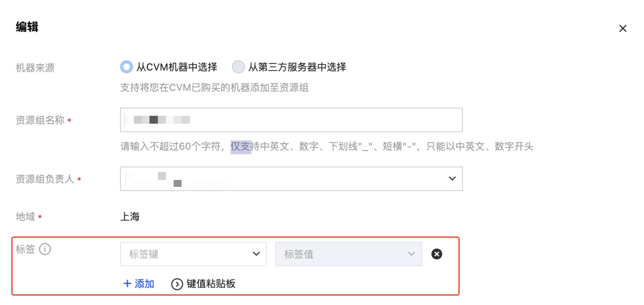Click the 上海 region value

(x=130, y=217)
